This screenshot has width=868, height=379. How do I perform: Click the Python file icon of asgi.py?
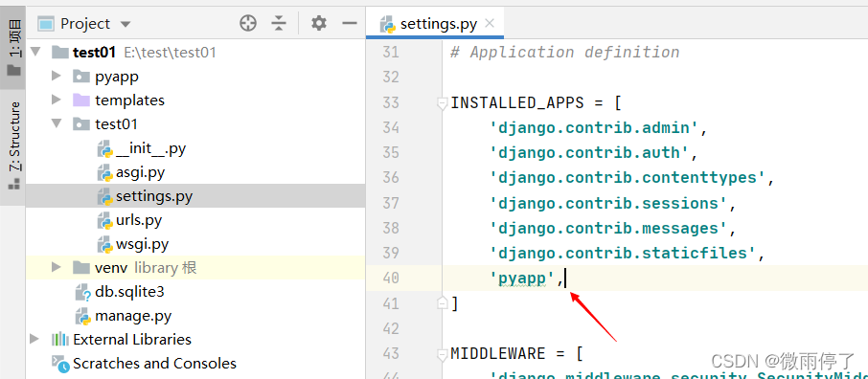coord(105,172)
